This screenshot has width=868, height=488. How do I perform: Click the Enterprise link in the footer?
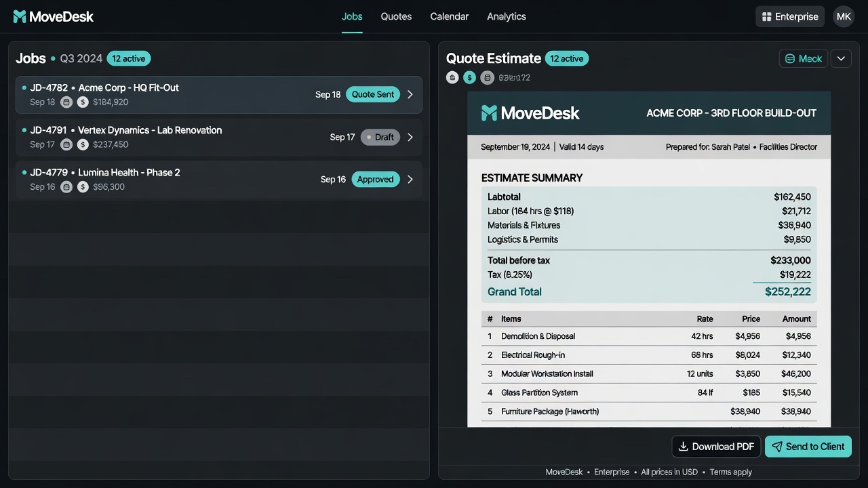612,472
